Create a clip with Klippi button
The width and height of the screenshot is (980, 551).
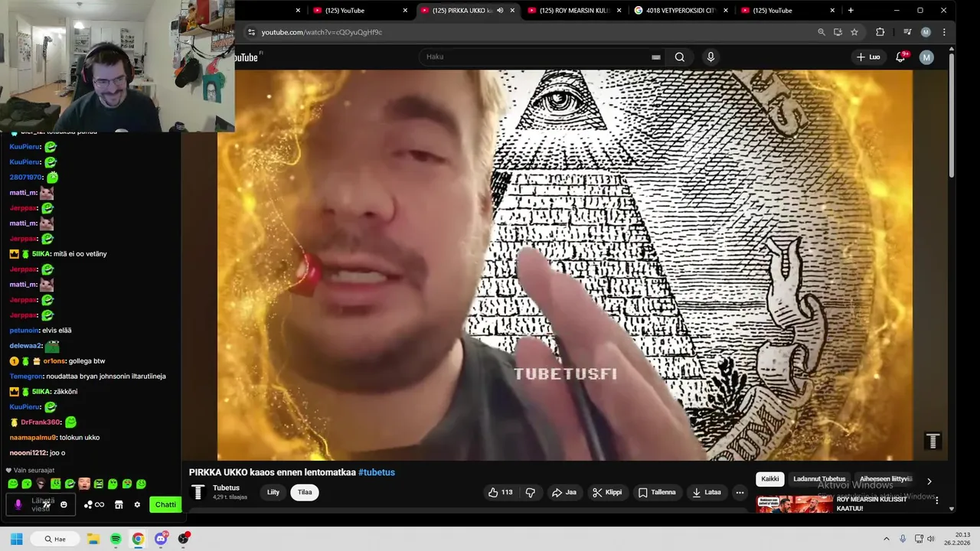[607, 492]
